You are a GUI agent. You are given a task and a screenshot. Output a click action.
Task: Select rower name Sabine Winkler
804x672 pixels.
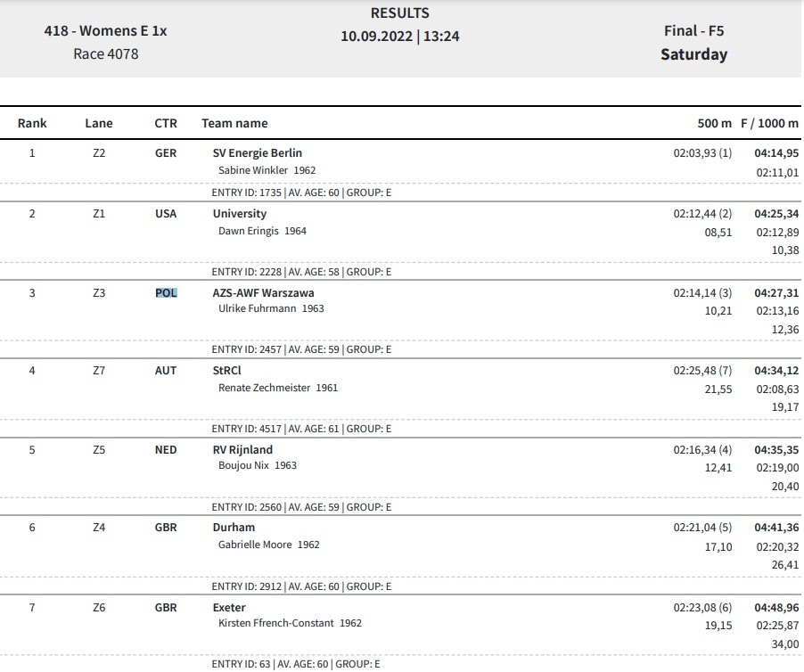tap(253, 170)
